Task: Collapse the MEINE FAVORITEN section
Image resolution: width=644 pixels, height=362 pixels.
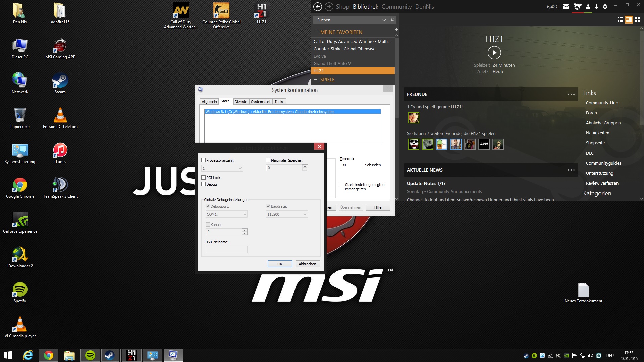Action: pos(316,32)
